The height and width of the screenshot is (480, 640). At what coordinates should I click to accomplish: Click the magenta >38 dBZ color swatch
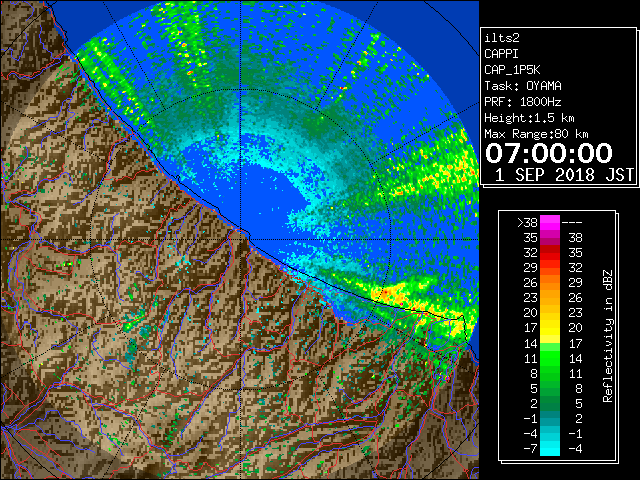tap(550, 223)
